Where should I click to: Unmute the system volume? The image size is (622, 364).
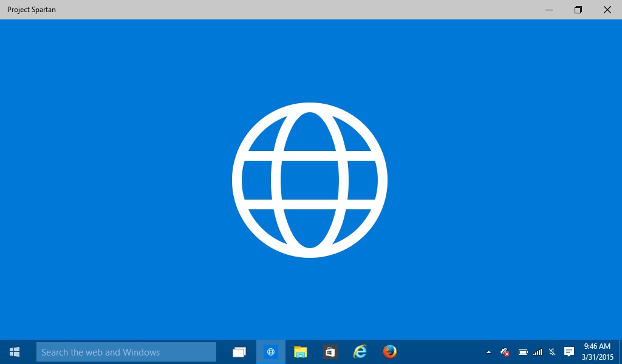click(552, 352)
